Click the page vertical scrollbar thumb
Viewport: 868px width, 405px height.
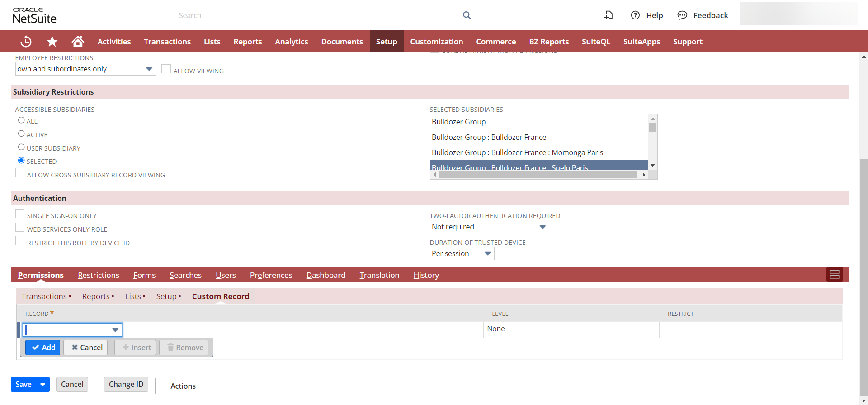pos(864,277)
